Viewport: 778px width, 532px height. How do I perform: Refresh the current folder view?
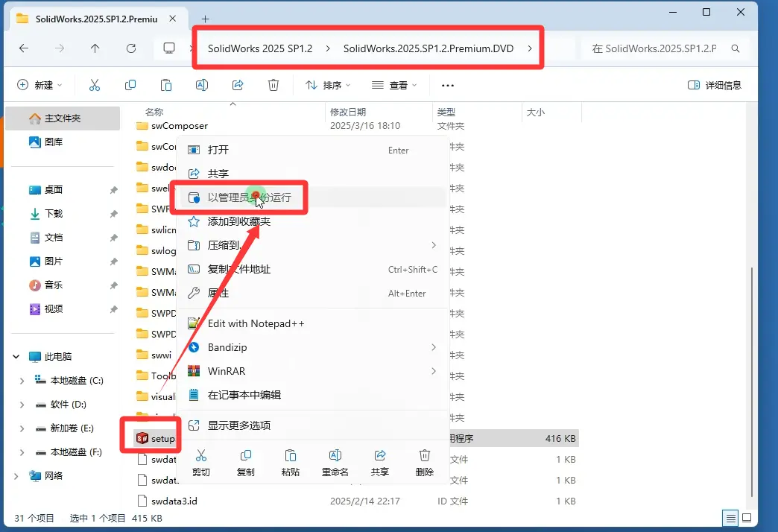coord(131,48)
